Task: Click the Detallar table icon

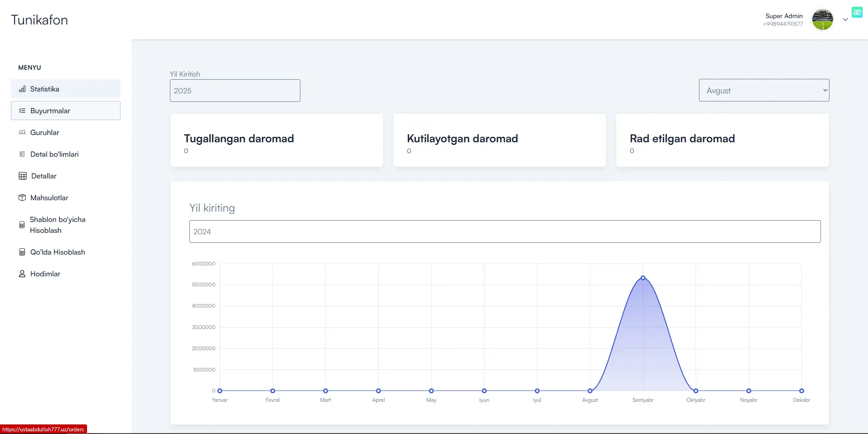Action: [23, 176]
